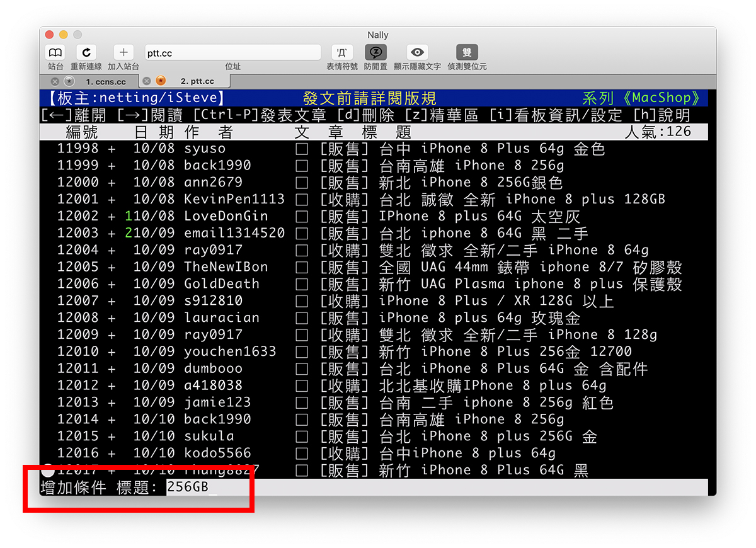Screen dimensions: 756x548
Task: Select post iPhone 8 Plus / XR 128G 以上
Action: click(374, 302)
